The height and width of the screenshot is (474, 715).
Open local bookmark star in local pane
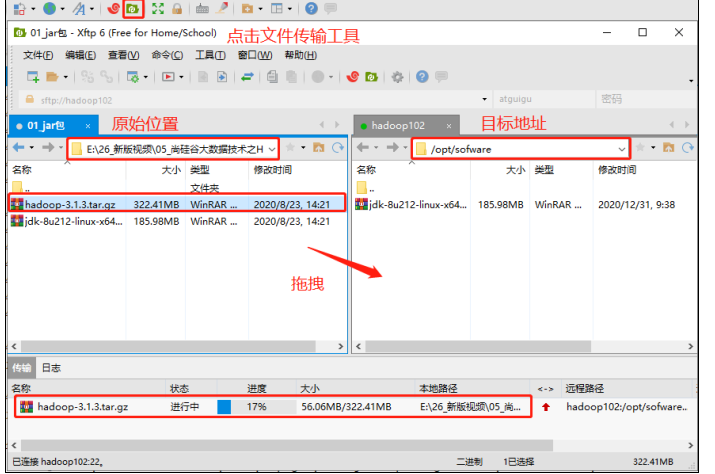tap(290, 147)
